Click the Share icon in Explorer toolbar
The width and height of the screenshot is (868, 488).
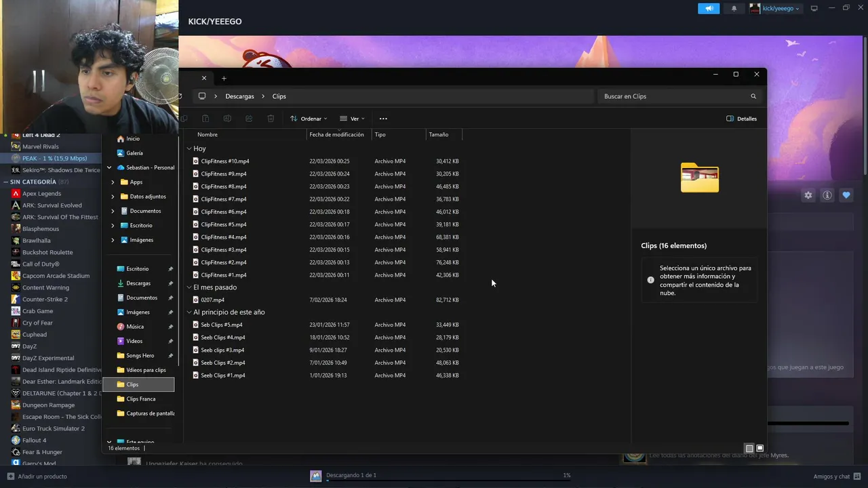249,119
